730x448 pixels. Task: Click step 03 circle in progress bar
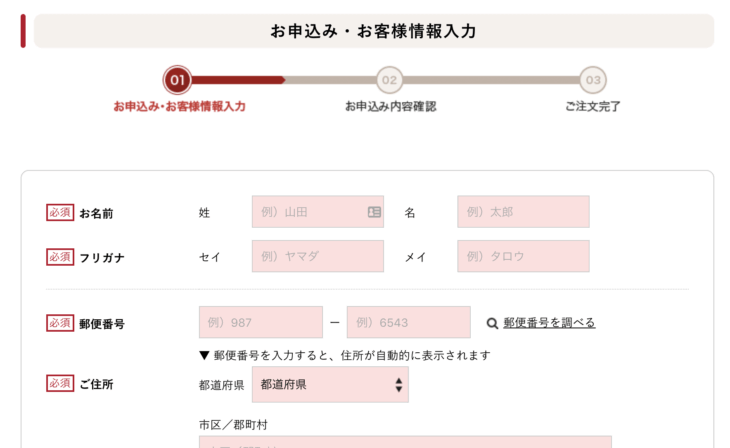click(593, 80)
